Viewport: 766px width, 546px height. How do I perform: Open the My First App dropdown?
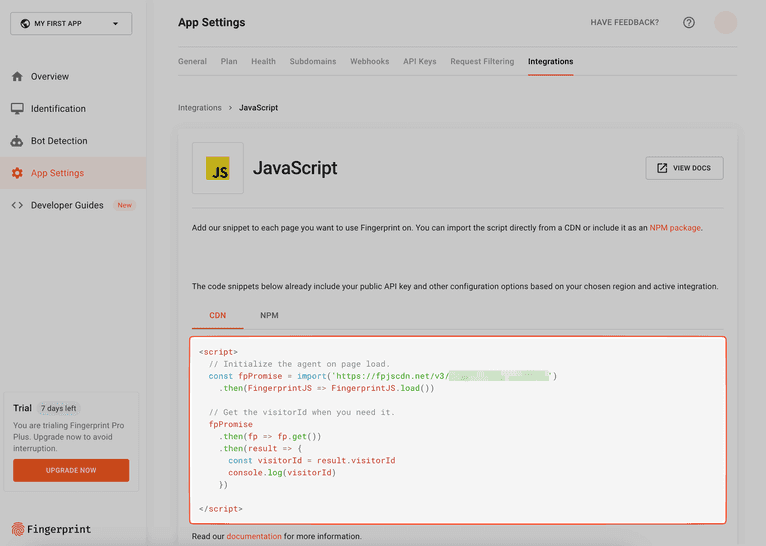(x=71, y=23)
